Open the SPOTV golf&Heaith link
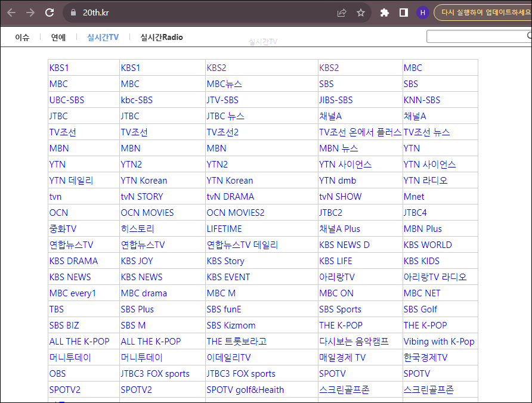The height and width of the screenshot is (403, 532). pos(245,390)
